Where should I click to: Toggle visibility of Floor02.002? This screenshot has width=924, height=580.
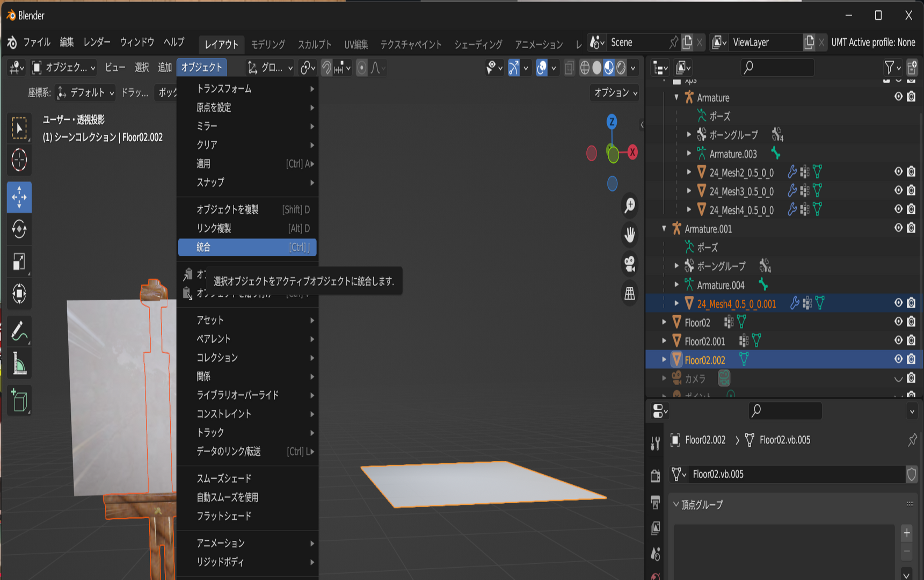[898, 359]
